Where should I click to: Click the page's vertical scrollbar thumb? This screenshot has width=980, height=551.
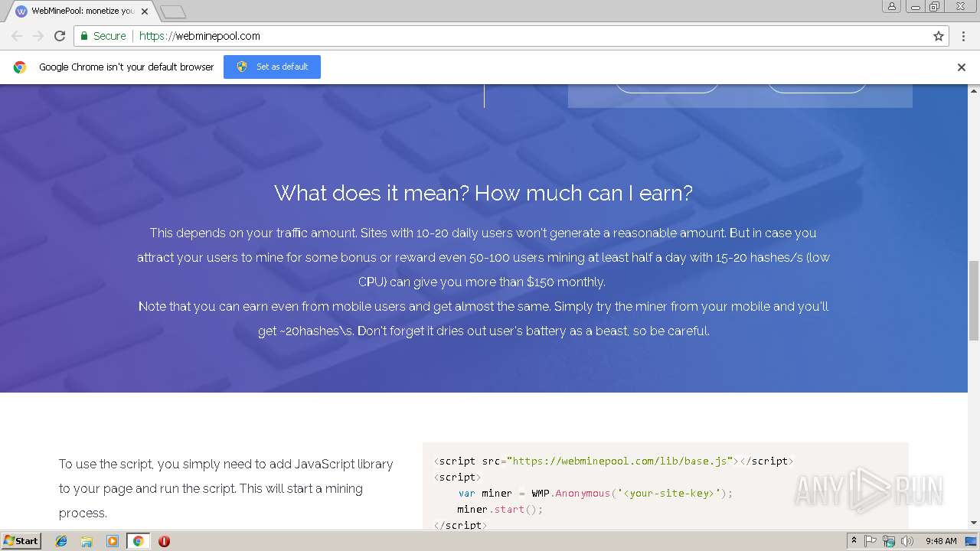(x=974, y=300)
